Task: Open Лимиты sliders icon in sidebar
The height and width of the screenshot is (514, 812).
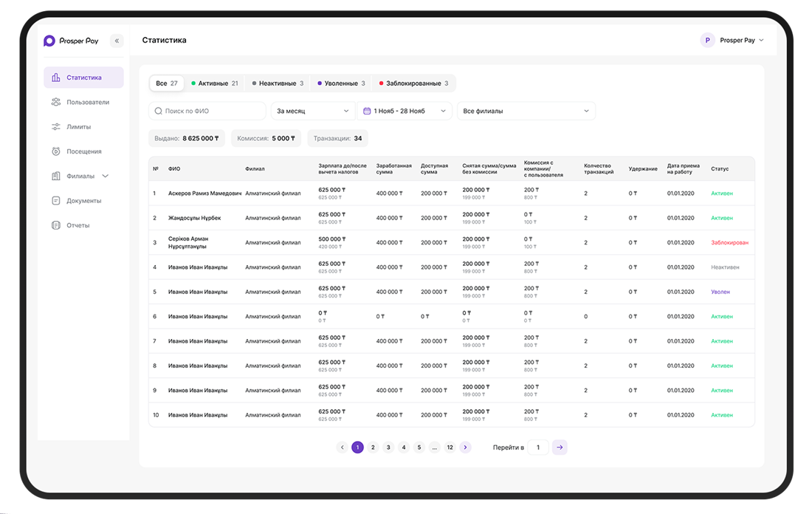Action: pyautogui.click(x=56, y=126)
